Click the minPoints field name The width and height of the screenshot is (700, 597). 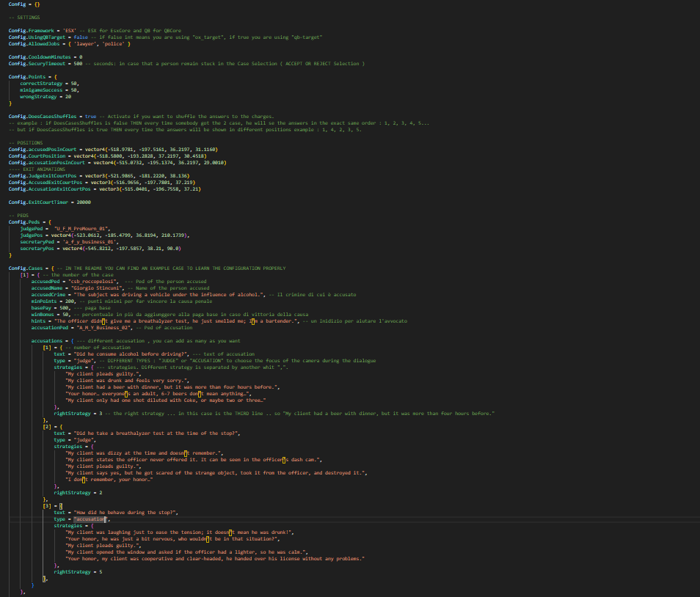[x=44, y=301]
